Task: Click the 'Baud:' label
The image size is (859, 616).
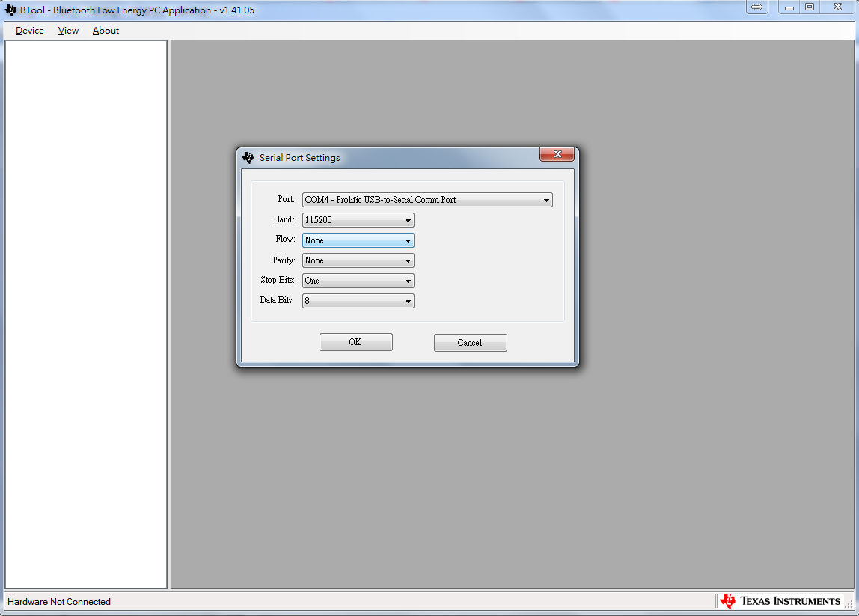Action: (284, 219)
